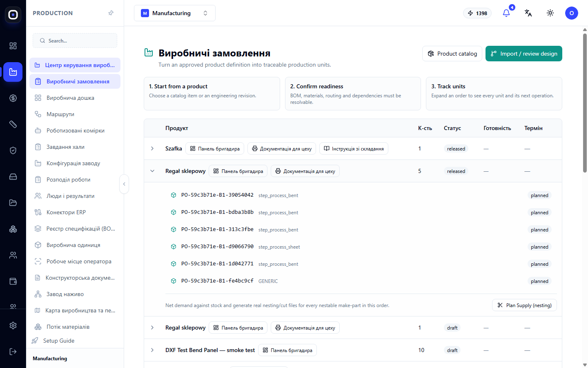Open Документація для цеху for Szafka
588x368 pixels.
[x=282, y=148]
